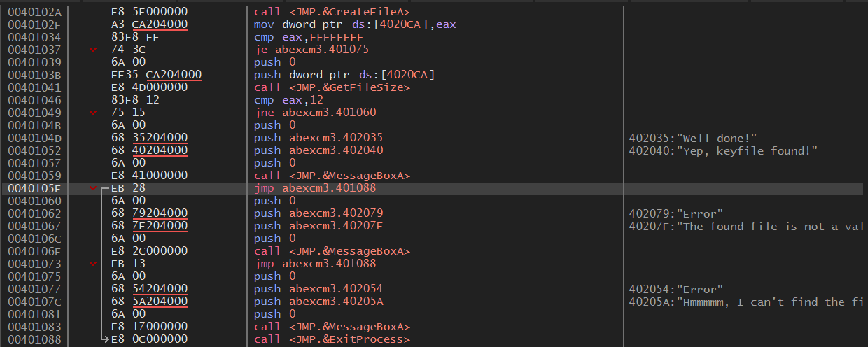Click opcode bytes E8 4D000000
The image size is (868, 347).
click(x=149, y=87)
